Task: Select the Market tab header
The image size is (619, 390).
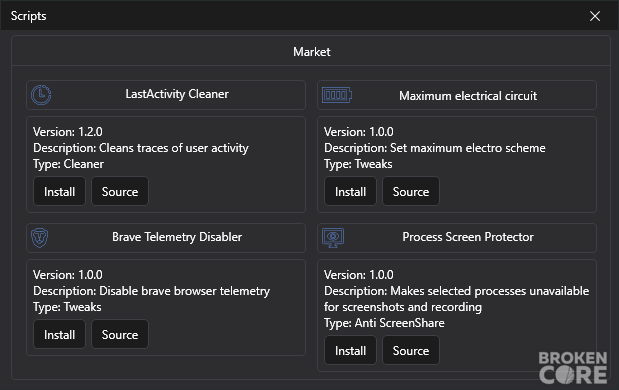Action: (x=311, y=51)
